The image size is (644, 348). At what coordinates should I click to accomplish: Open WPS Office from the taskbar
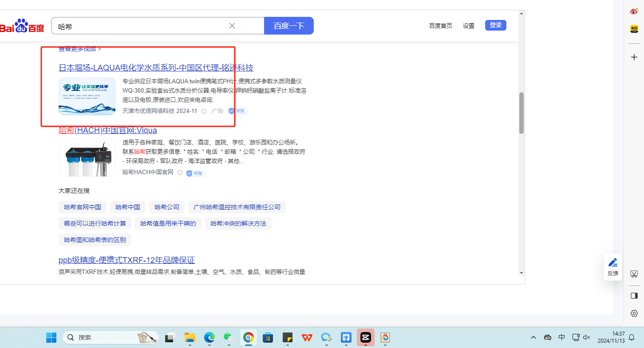coord(307,337)
